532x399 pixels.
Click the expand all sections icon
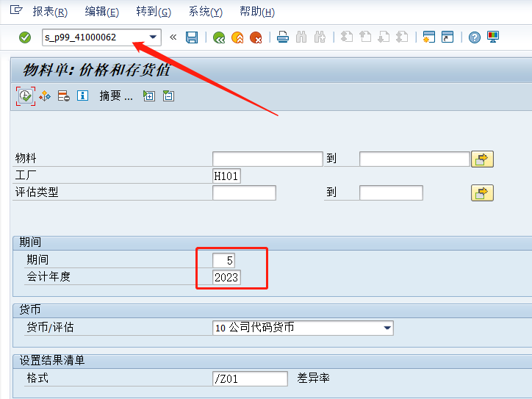pos(149,96)
